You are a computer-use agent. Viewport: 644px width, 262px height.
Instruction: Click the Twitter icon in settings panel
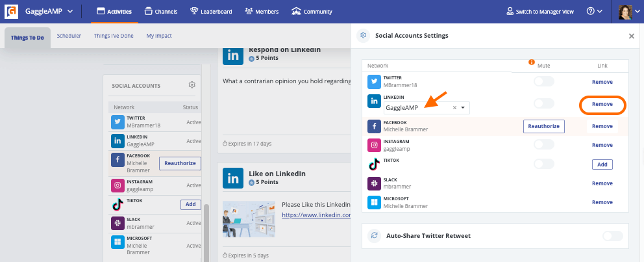point(374,82)
